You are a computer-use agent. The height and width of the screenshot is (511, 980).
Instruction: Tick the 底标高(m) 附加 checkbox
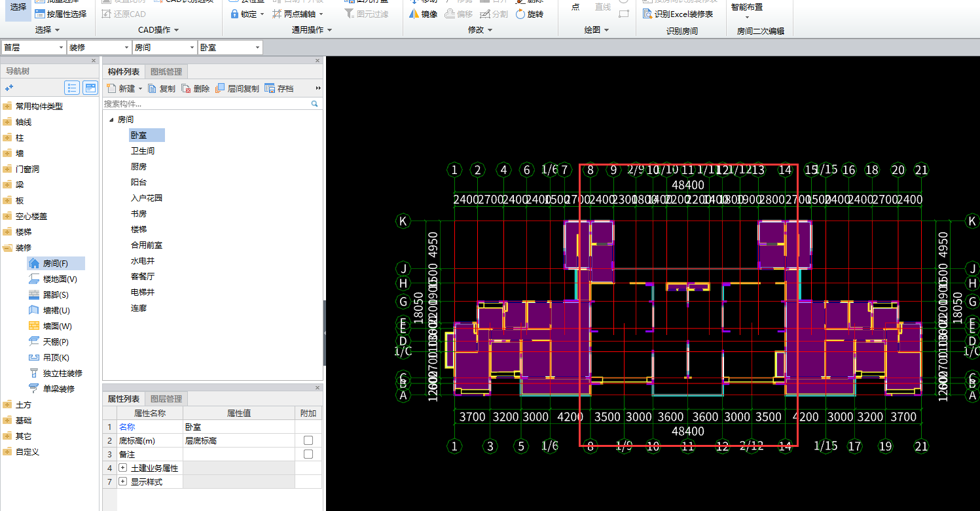tap(308, 440)
